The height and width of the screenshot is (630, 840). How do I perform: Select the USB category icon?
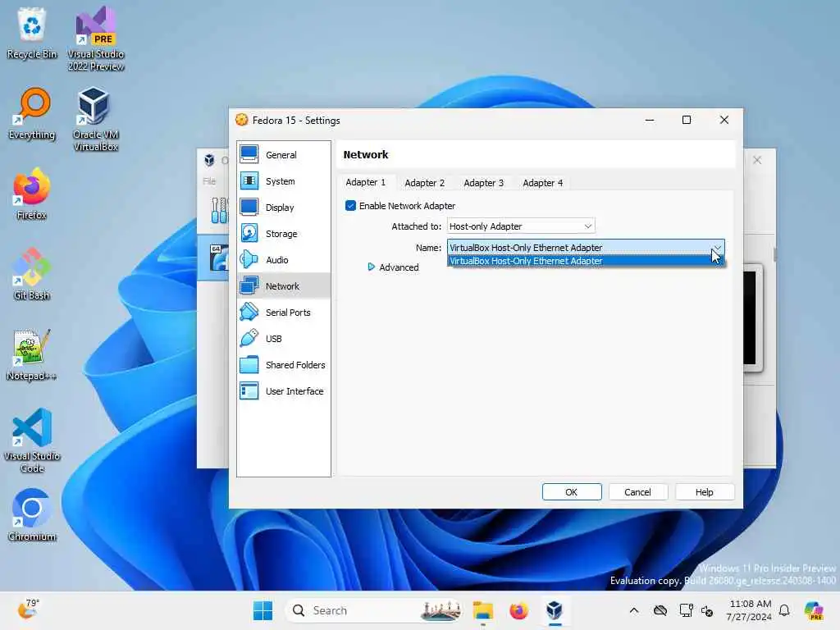pos(249,338)
